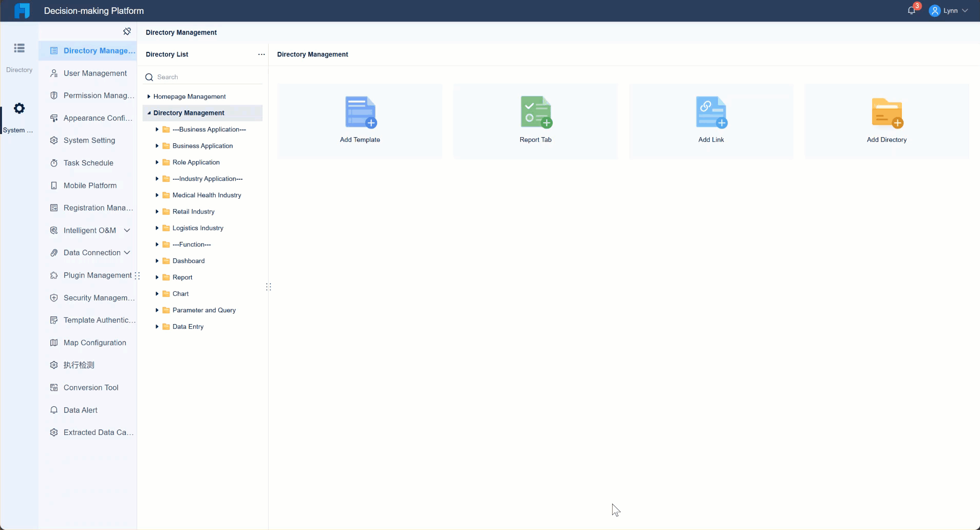Click the Directory List more options icon
This screenshot has height=530, width=980.
coord(261,54)
